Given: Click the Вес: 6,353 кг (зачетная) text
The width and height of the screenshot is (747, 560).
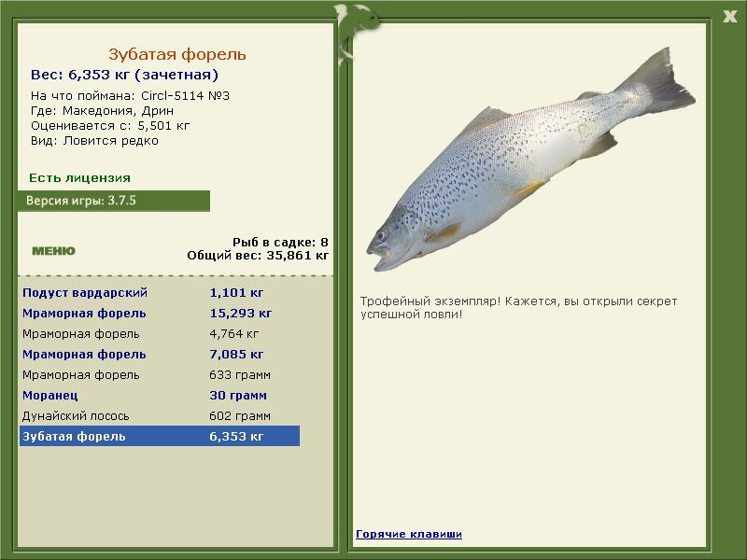Looking at the screenshot, I should 124,75.
